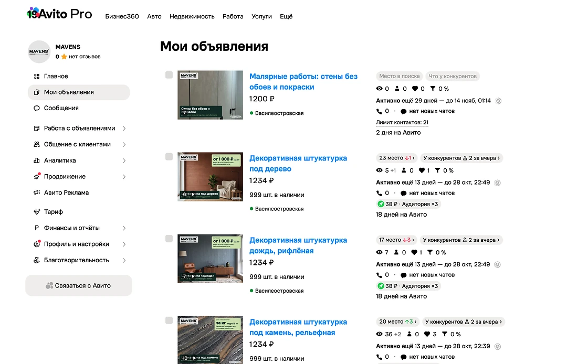Click green promotion icon in под дерево listing
588x364 pixels.
tap(381, 204)
